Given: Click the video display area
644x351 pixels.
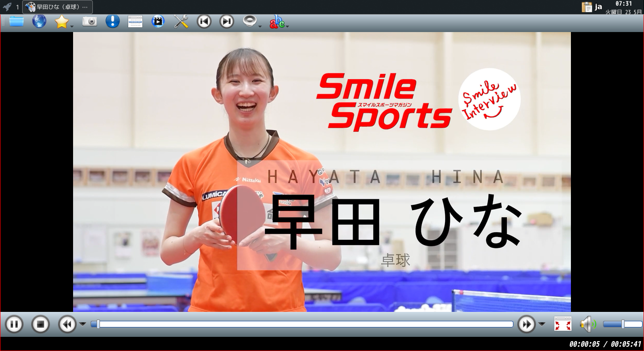Looking at the screenshot, I should [322, 172].
